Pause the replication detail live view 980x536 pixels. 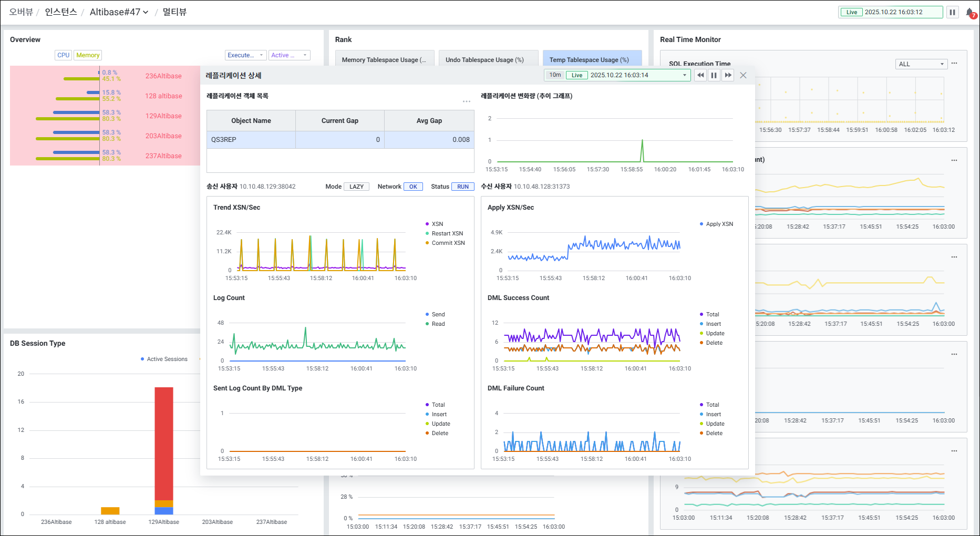pyautogui.click(x=714, y=75)
